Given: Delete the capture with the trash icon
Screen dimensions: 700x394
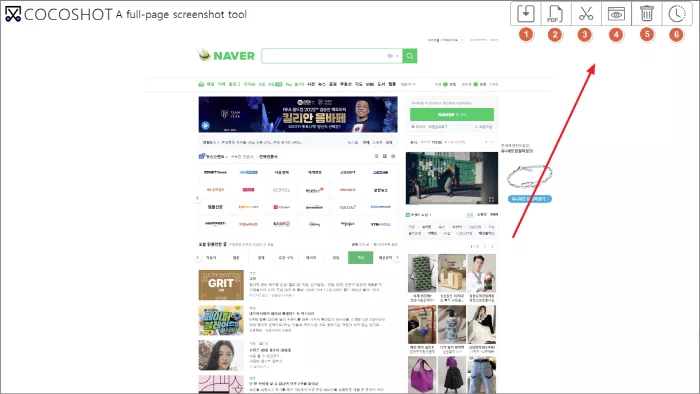Looking at the screenshot, I should [x=646, y=13].
